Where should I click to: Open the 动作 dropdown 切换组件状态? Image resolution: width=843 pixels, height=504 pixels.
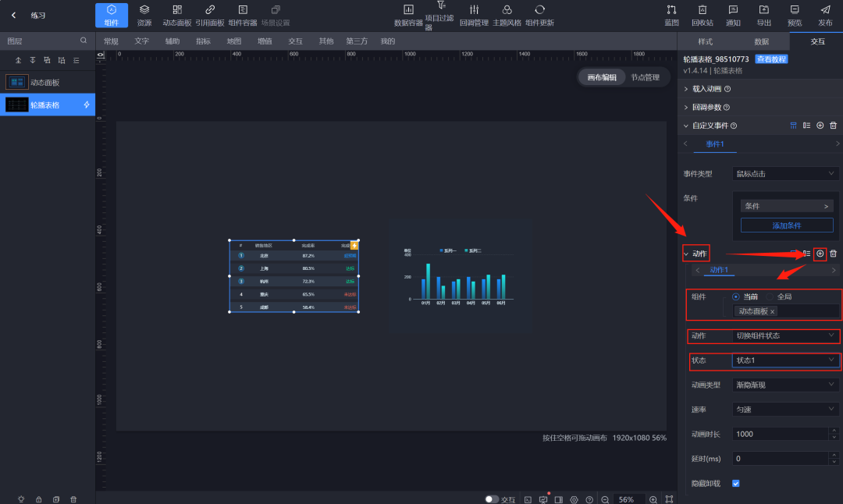tap(784, 335)
